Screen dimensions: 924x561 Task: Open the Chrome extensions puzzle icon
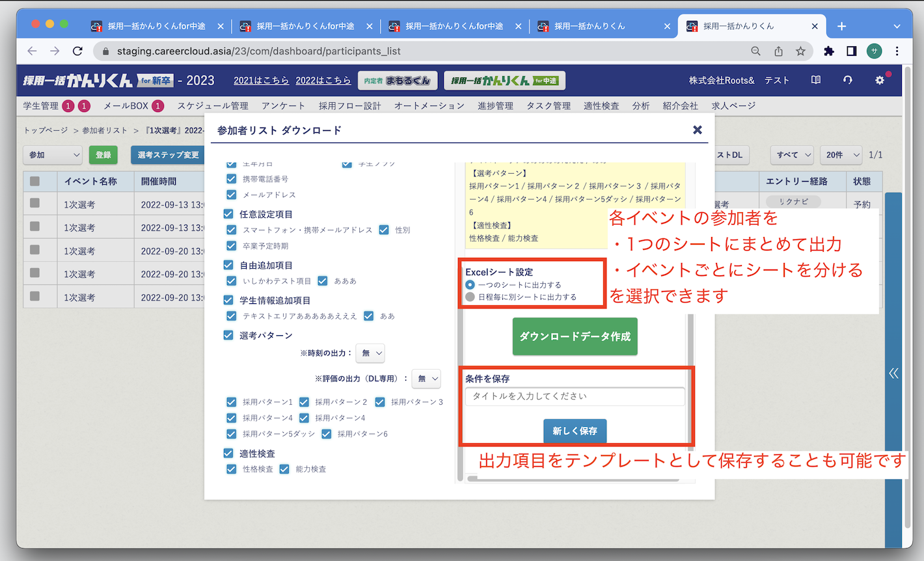pyautogui.click(x=828, y=51)
